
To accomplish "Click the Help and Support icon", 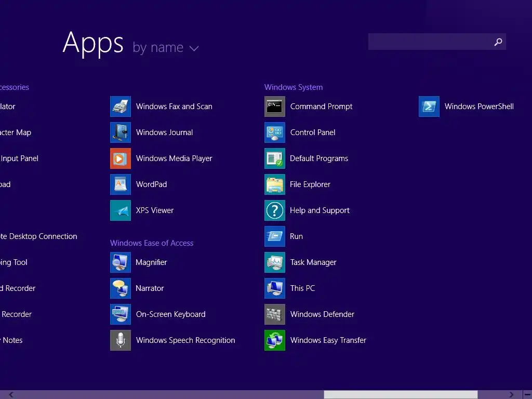I will (275, 210).
